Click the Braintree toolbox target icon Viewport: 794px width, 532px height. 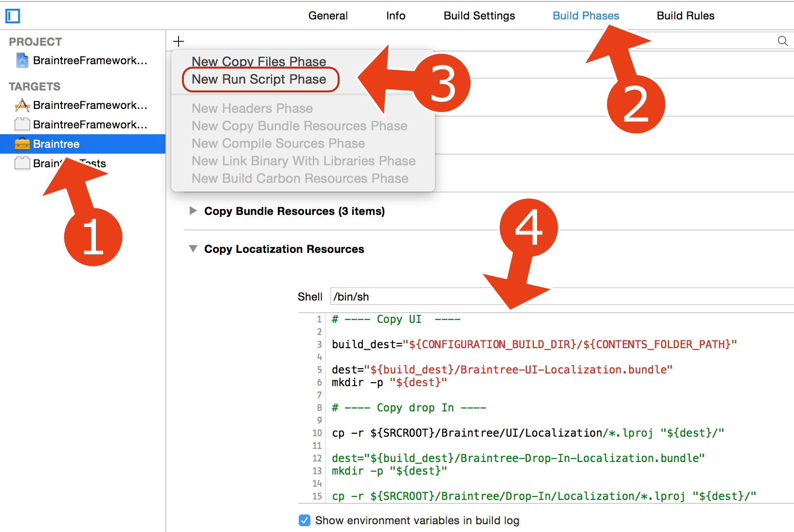point(22,144)
